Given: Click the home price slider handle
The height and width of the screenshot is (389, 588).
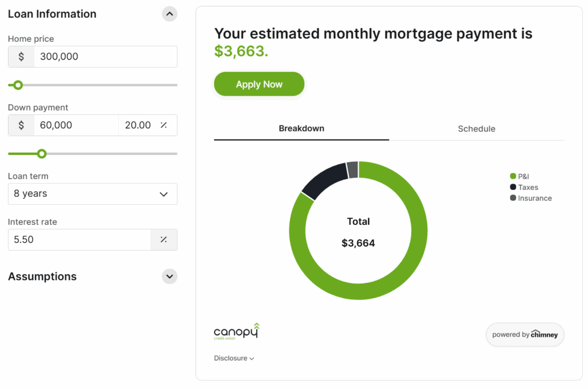Looking at the screenshot, I should 17,85.
